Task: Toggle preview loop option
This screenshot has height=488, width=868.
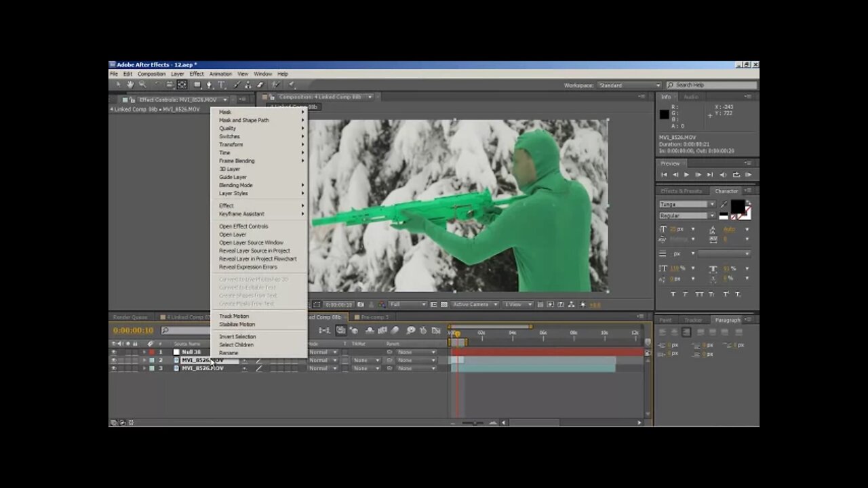Action: [x=736, y=174]
